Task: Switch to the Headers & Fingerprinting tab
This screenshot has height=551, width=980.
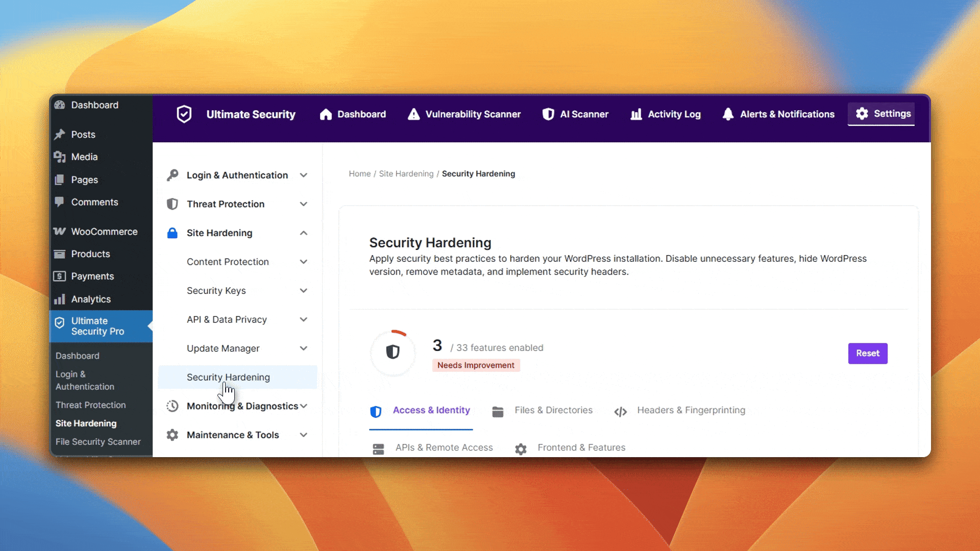Action: 679,410
